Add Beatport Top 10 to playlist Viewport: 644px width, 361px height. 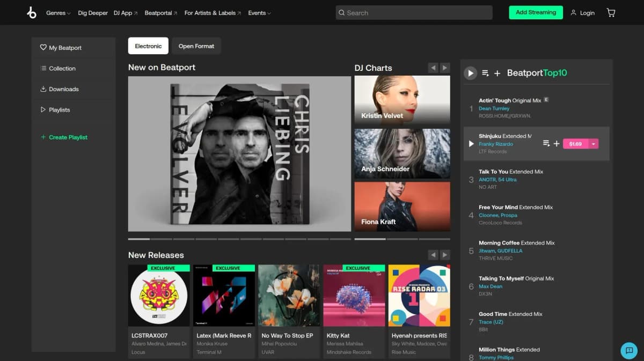(497, 73)
